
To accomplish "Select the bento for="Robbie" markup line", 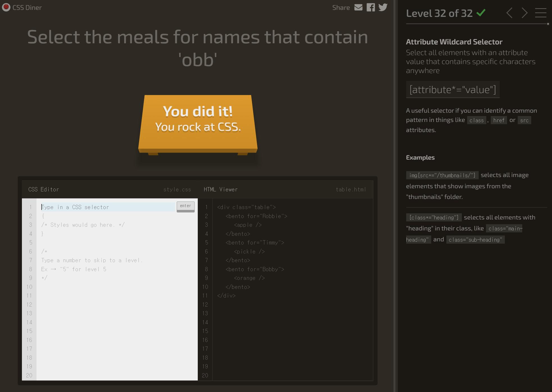I will pos(256,216).
